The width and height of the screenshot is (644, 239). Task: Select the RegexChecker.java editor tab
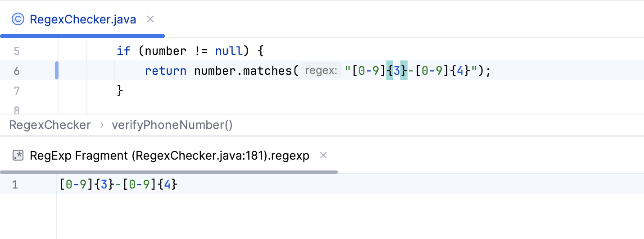click(x=83, y=19)
